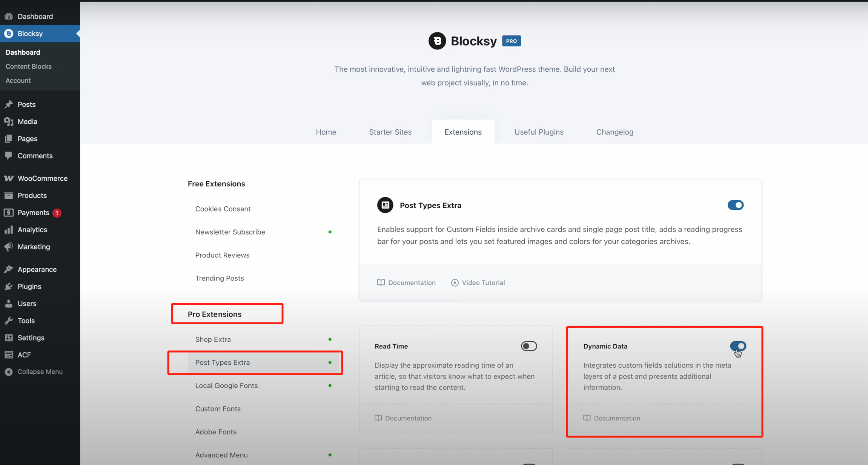Switch to the Starter Sites tab
Image resolution: width=868 pixels, height=465 pixels.
[390, 132]
